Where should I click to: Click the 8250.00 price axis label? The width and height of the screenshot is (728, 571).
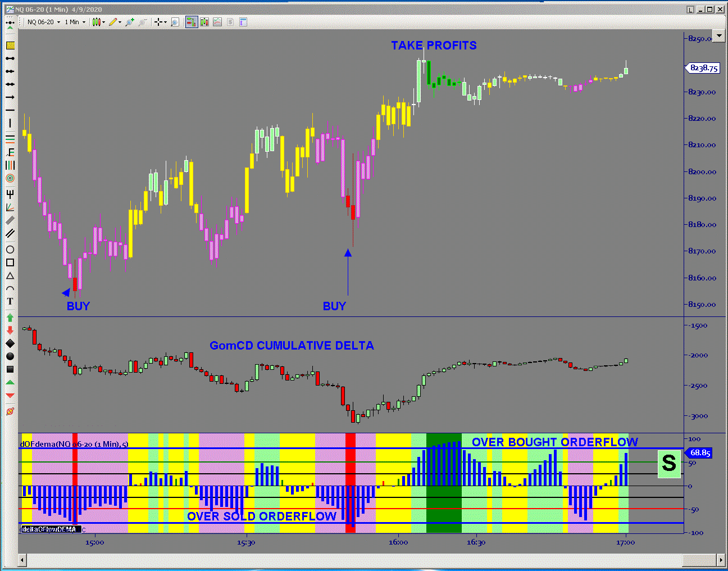700,38
